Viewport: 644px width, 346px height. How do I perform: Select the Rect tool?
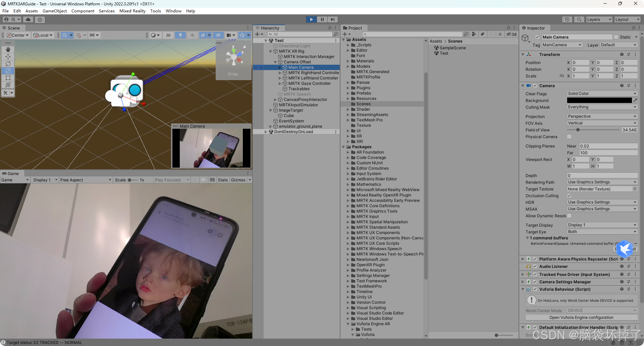[x=8, y=77]
